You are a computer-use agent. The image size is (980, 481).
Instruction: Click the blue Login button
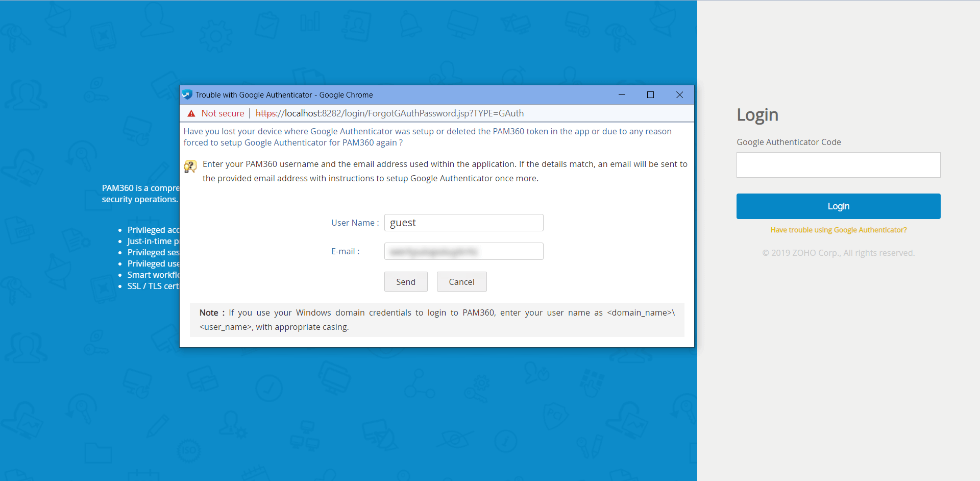[x=838, y=206]
